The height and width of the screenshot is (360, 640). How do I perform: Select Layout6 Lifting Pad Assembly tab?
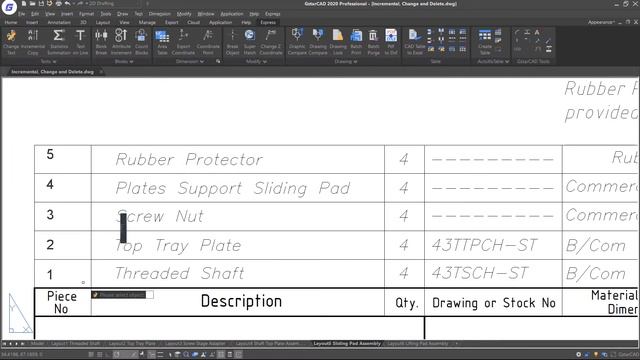click(418, 344)
